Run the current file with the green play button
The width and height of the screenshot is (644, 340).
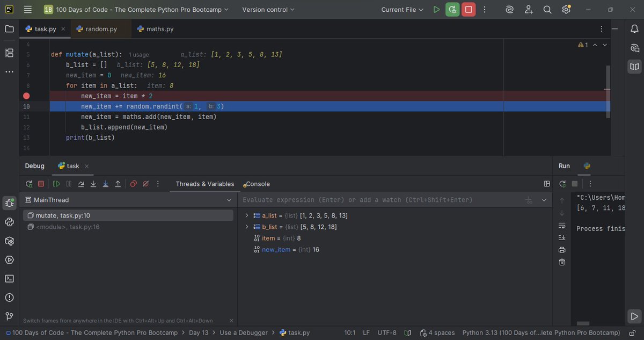point(436,10)
